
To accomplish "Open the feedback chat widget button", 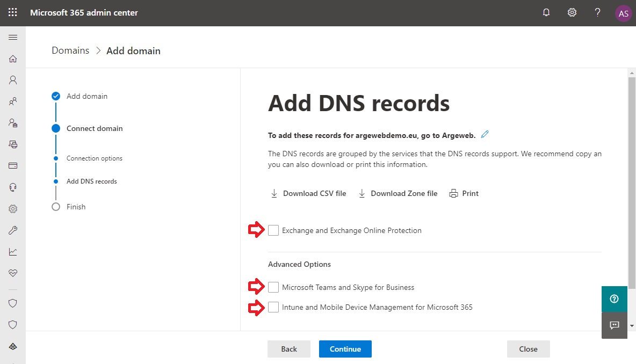I will [x=615, y=325].
